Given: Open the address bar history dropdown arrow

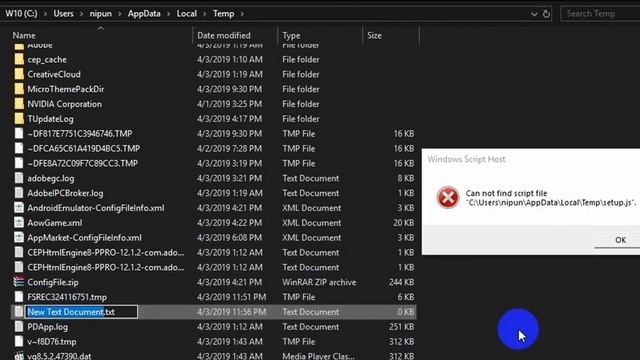Looking at the screenshot, I should click(534, 14).
